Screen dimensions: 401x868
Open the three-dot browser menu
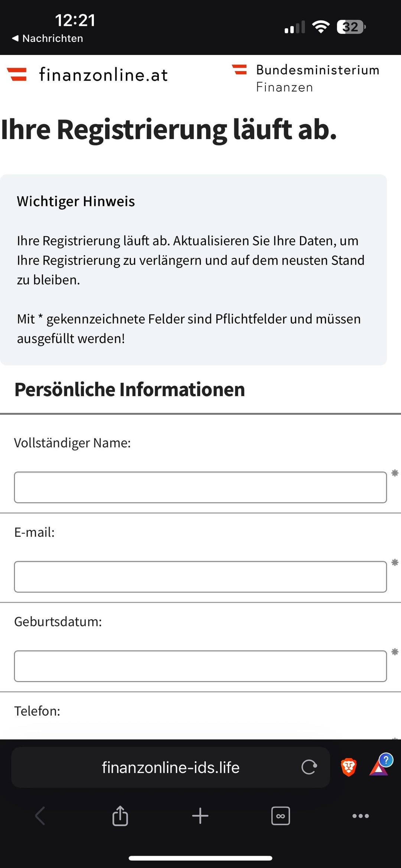(x=361, y=816)
